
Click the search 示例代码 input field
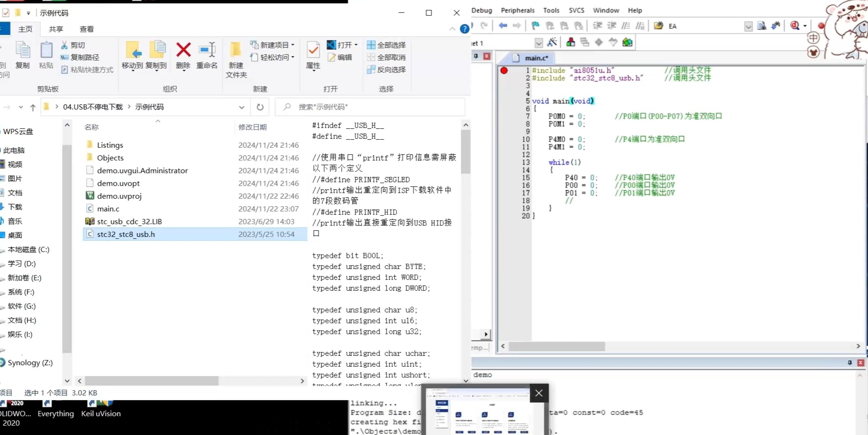click(x=370, y=107)
